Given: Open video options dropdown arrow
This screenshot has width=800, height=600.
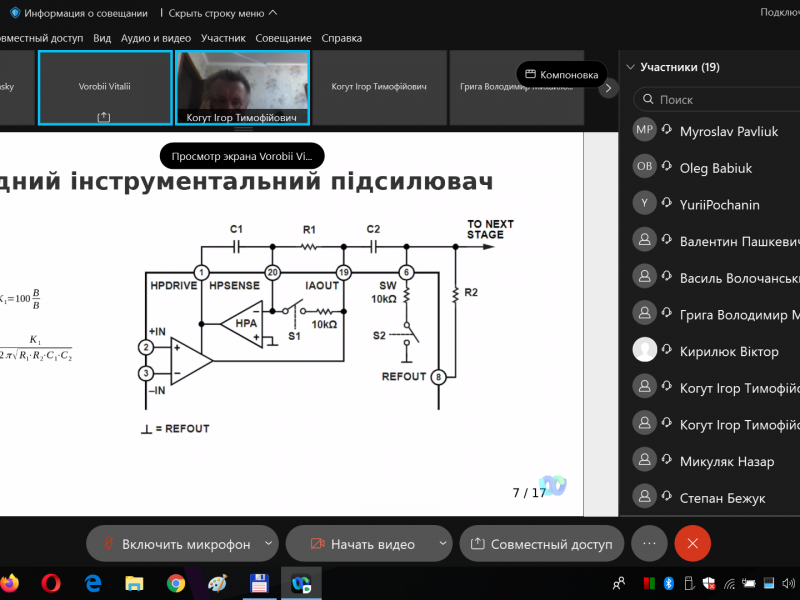Looking at the screenshot, I should pos(443,544).
